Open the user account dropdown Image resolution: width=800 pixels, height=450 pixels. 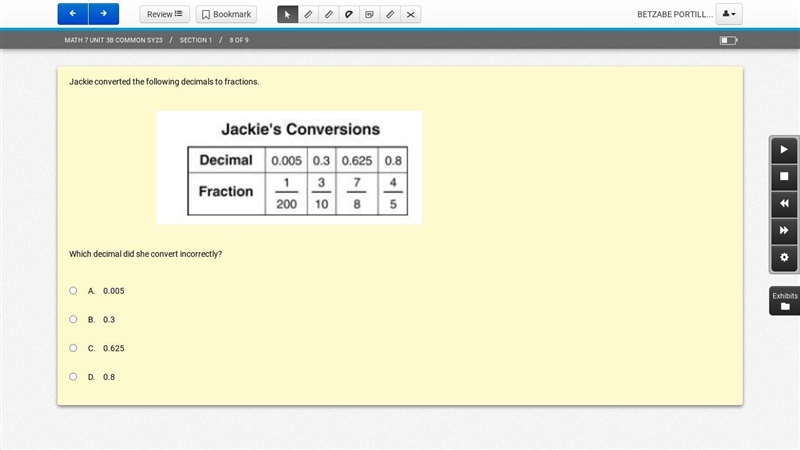click(x=729, y=14)
